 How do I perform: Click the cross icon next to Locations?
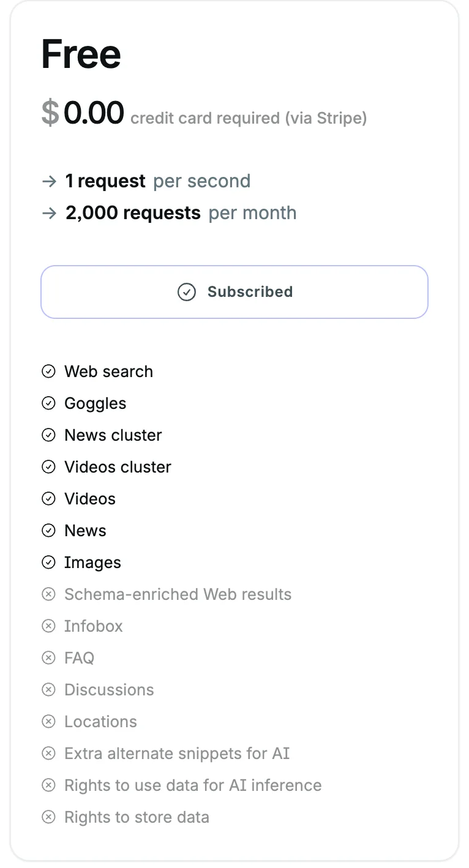point(49,722)
